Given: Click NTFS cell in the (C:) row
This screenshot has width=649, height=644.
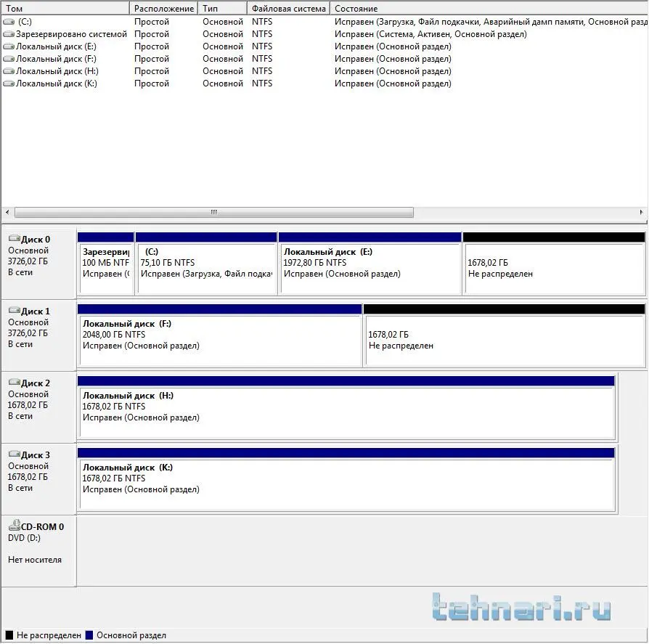Looking at the screenshot, I should coord(262,22).
